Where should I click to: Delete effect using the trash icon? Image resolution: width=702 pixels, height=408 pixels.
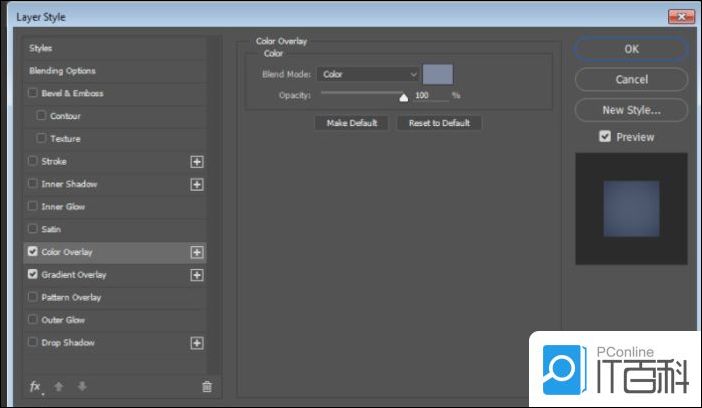(207, 387)
